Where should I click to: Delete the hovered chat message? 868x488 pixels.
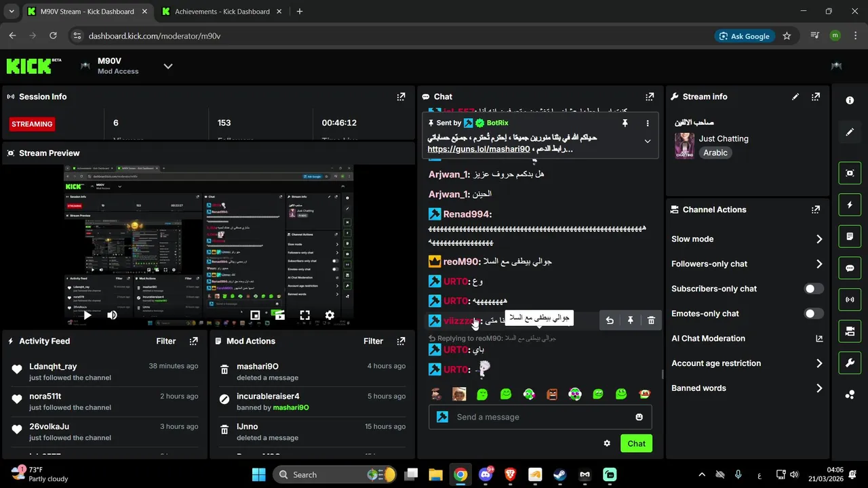click(x=651, y=321)
